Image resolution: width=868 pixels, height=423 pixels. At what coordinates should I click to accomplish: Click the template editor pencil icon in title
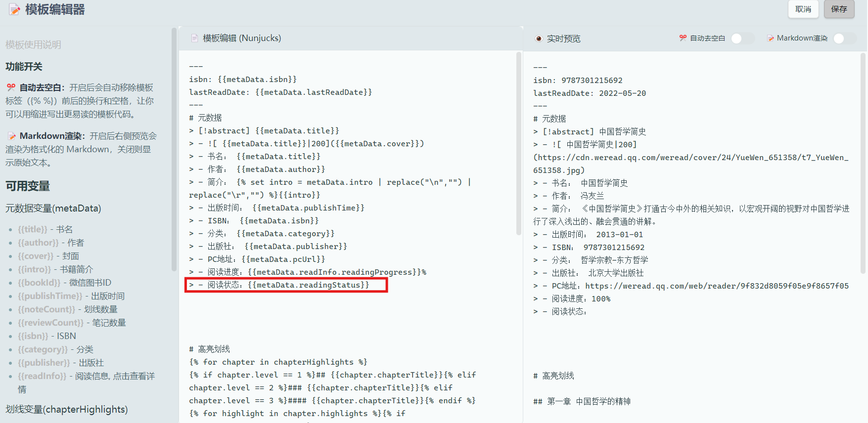pos(15,9)
